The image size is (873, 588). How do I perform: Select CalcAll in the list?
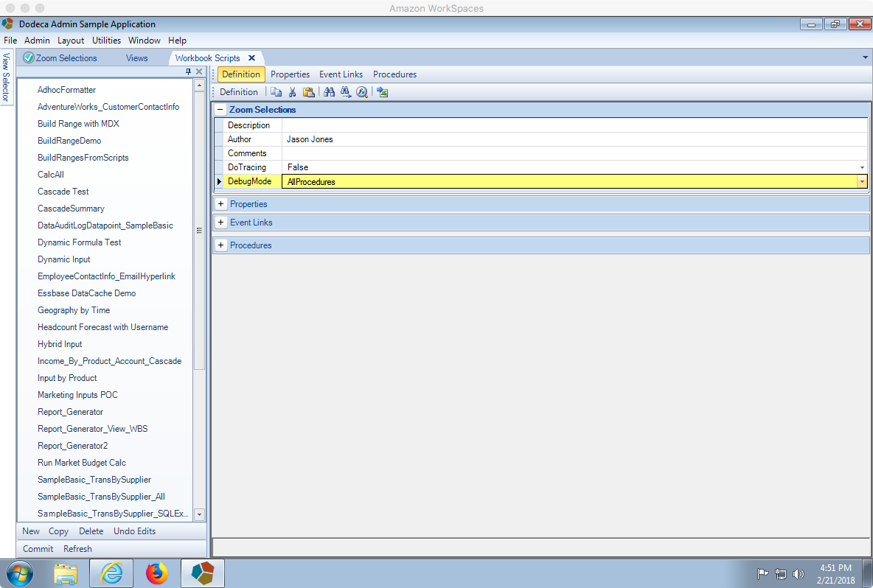click(x=51, y=174)
